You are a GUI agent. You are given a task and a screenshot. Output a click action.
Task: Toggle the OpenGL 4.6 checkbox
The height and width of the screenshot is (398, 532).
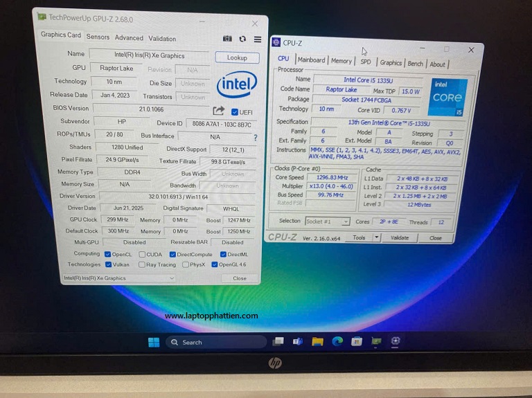coord(215,264)
